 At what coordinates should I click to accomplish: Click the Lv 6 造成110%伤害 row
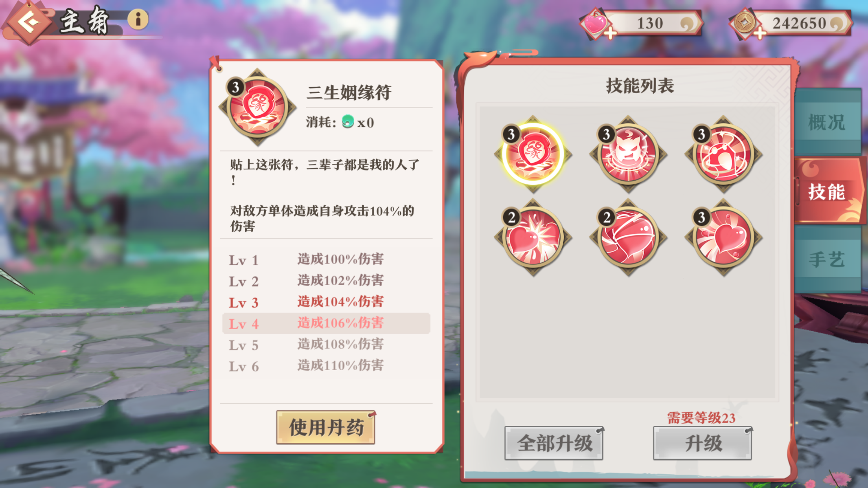click(326, 366)
